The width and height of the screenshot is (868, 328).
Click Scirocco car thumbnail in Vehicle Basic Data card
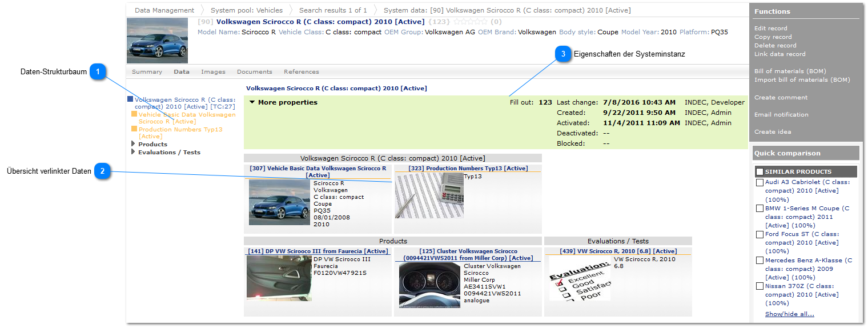pyautogui.click(x=280, y=202)
